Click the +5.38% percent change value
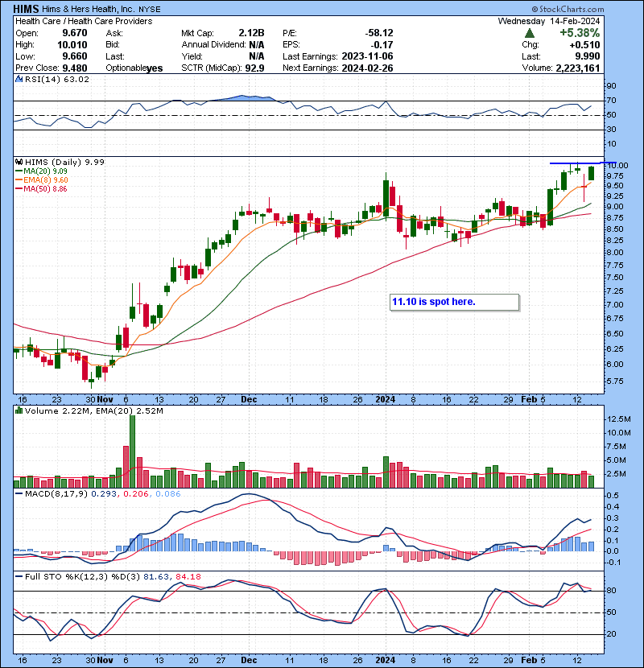This screenshot has height=668, width=644. pos(580,33)
